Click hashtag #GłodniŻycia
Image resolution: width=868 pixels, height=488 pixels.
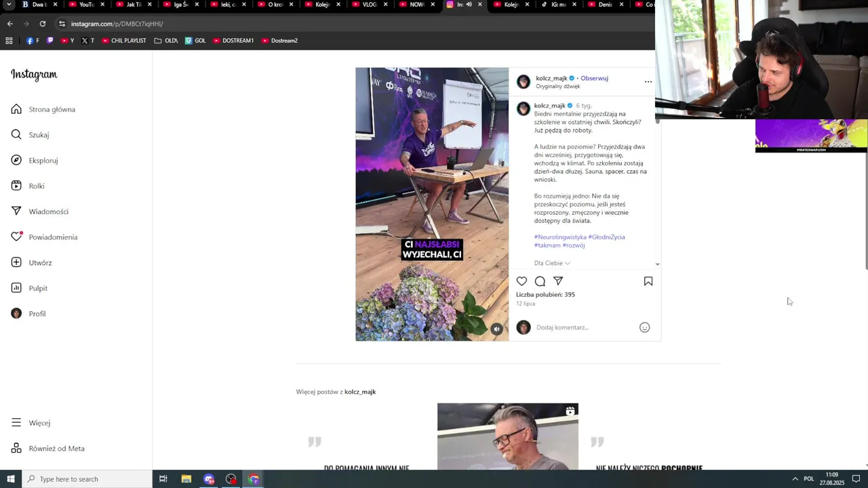tap(607, 237)
